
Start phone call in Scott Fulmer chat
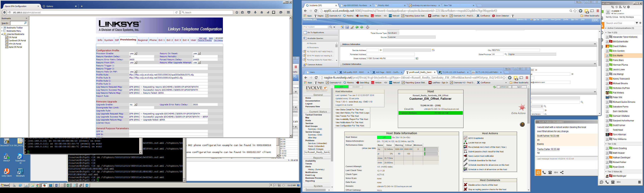[544, 172]
